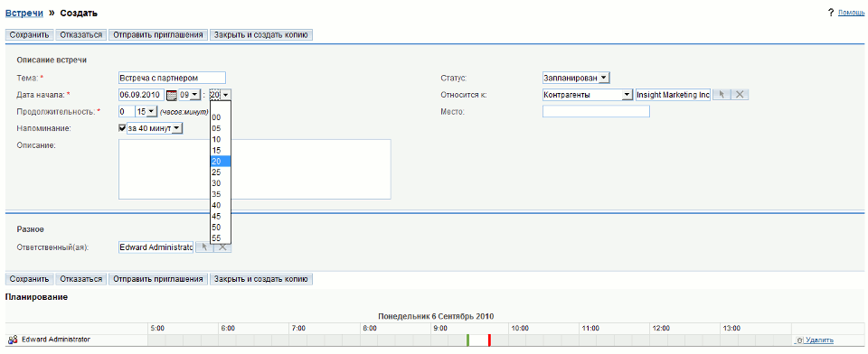The width and height of the screenshot is (868, 354).
Task: Click Edward Administrator user icon in planning
Action: (14, 340)
